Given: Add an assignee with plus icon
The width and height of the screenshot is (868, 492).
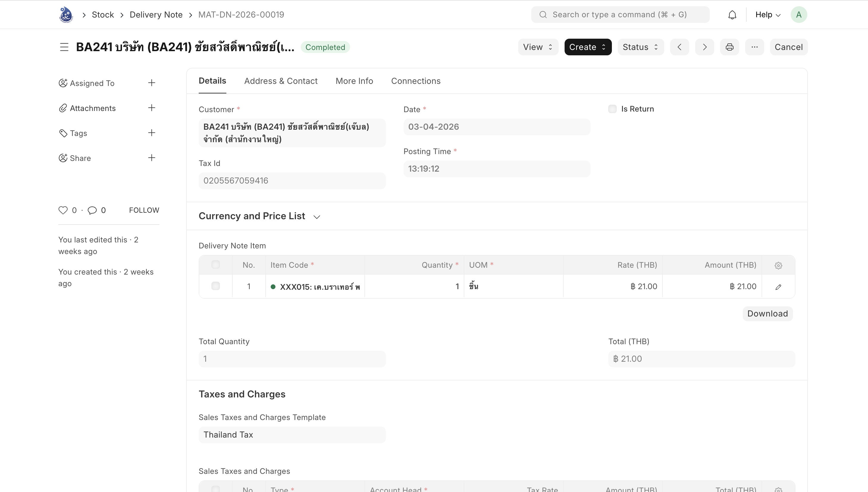Looking at the screenshot, I should point(152,83).
